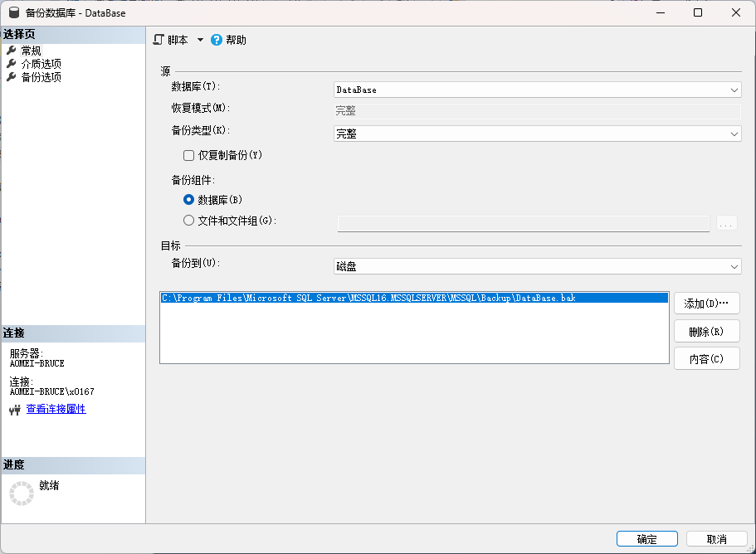Click the blue help question mark icon

(217, 40)
